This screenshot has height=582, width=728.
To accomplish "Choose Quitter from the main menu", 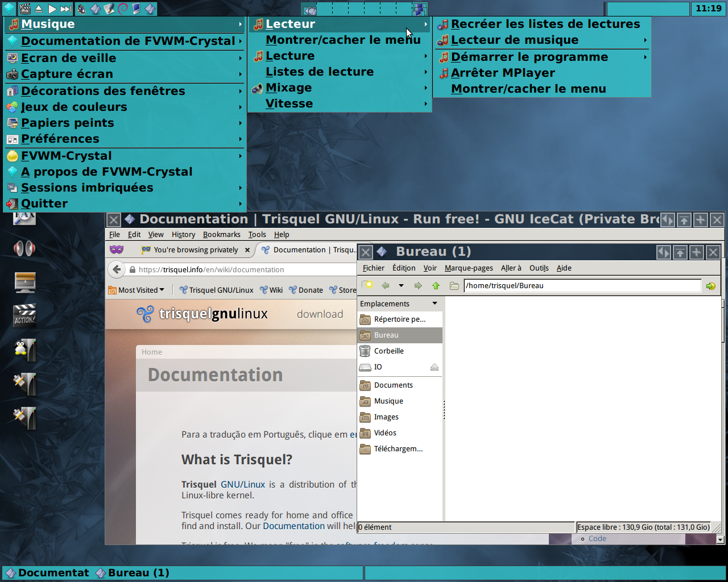I will pyautogui.click(x=125, y=203).
